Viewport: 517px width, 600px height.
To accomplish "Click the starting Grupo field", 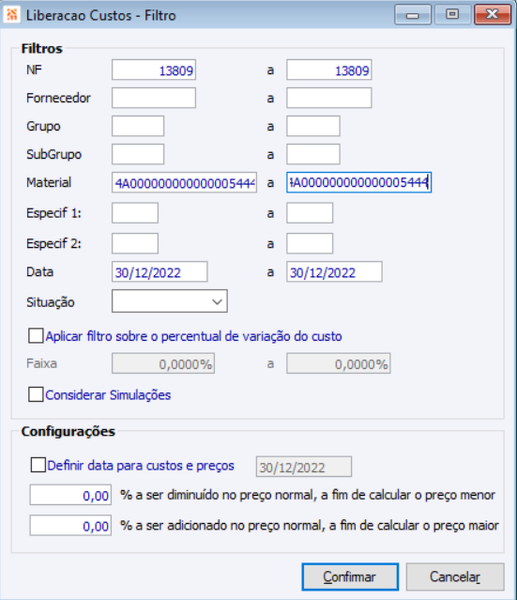I will 138,126.
